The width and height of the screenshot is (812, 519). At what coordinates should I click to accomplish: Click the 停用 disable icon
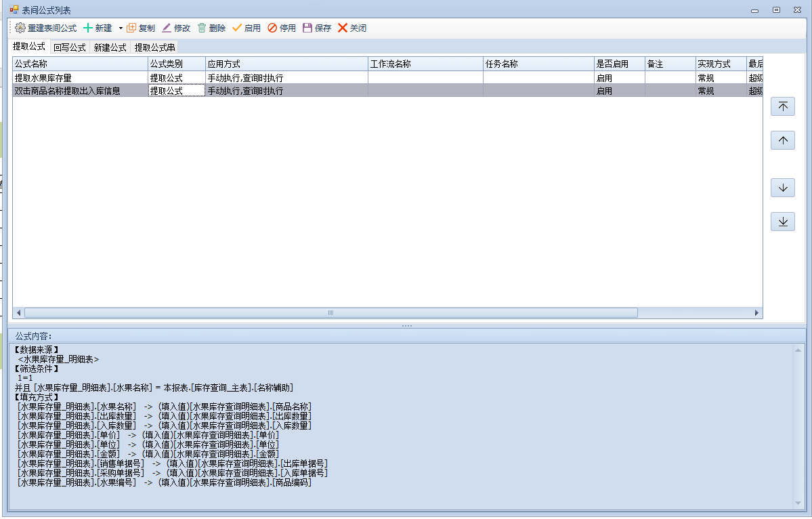coord(272,28)
